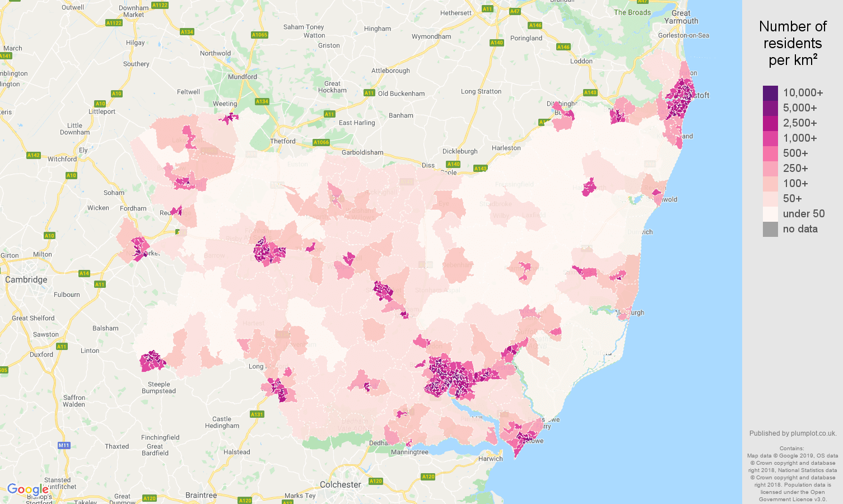Select the 500+ pink legend swatch
The image size is (843, 504).
(x=770, y=153)
